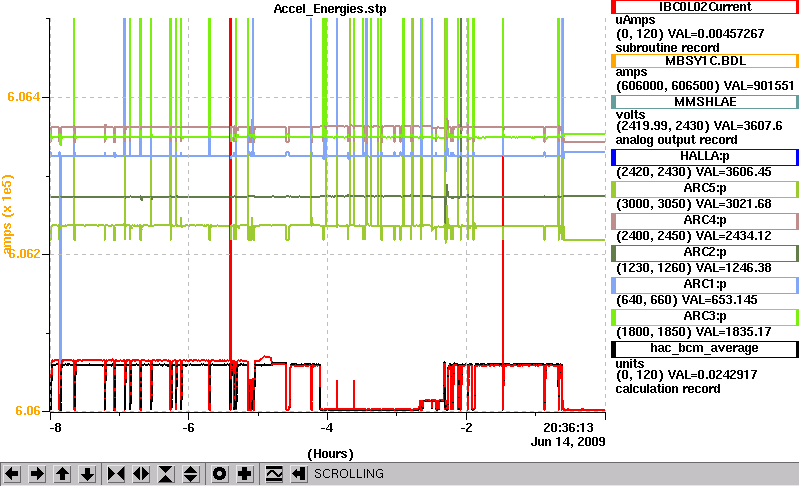Shift the plot up with the up arrow

click(63, 474)
